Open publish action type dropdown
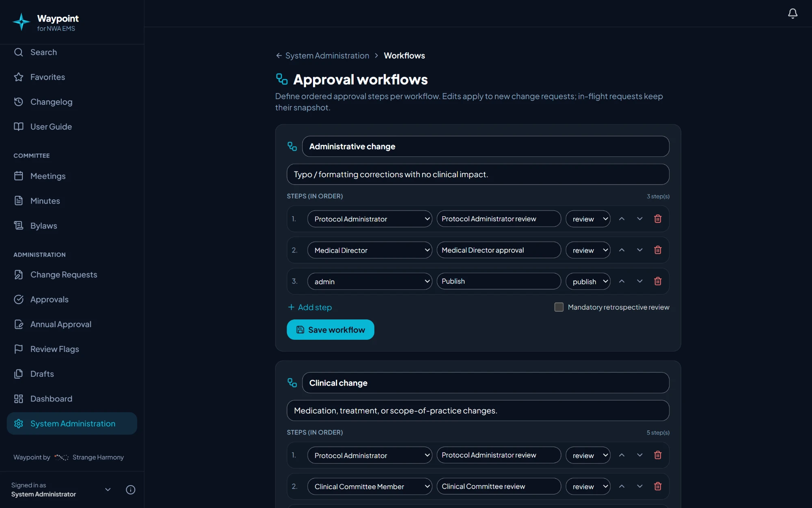The image size is (812, 508). (588, 281)
